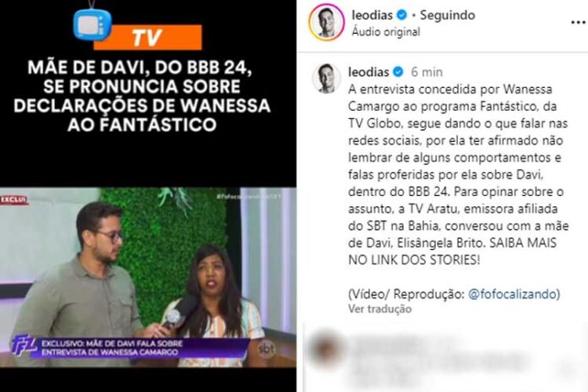Click the verified badge beside header leodias
588x392 pixels.
click(x=401, y=15)
